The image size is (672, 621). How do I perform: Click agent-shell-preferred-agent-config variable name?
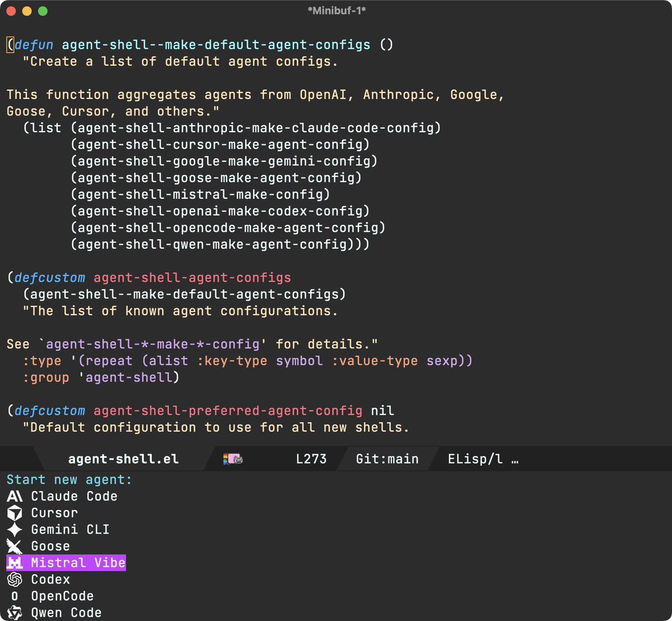[x=228, y=411]
